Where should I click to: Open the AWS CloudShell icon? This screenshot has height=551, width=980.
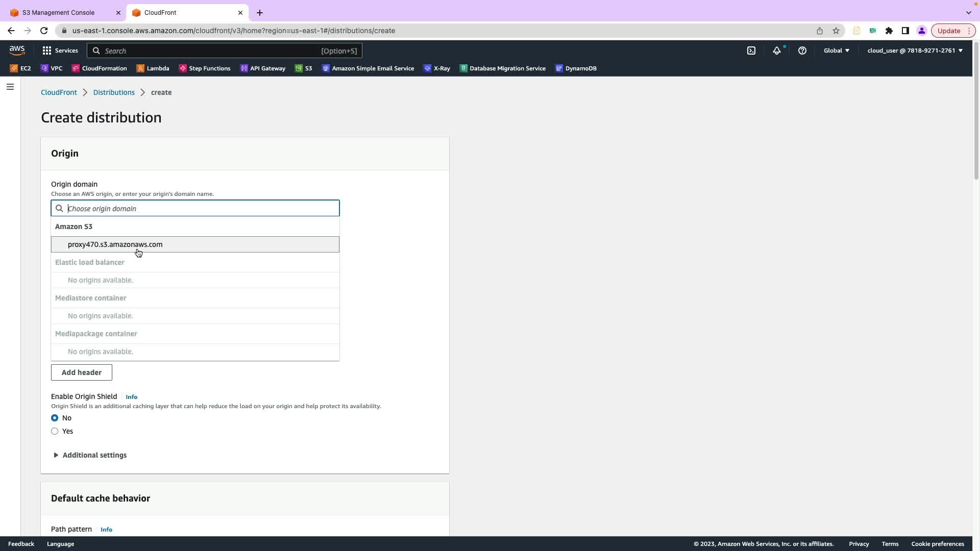pyautogui.click(x=751, y=51)
